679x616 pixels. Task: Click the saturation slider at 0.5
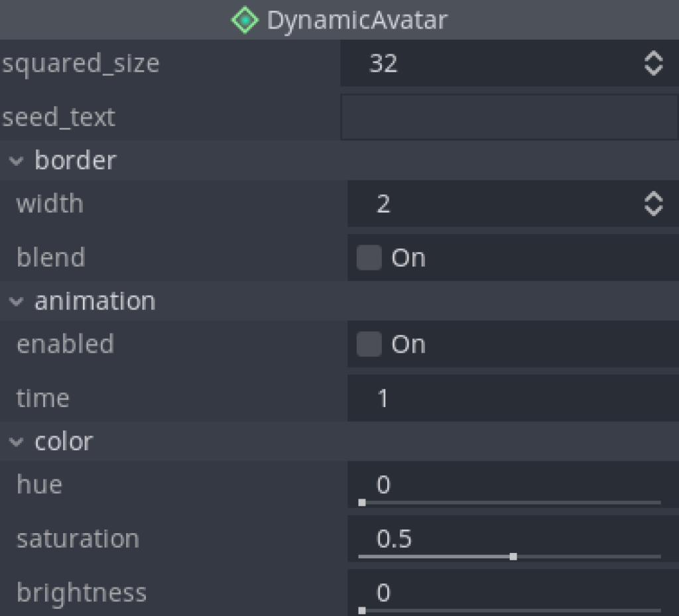pos(514,557)
